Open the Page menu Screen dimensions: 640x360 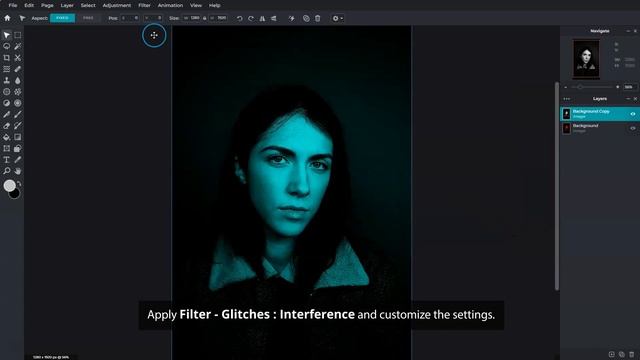tap(47, 5)
